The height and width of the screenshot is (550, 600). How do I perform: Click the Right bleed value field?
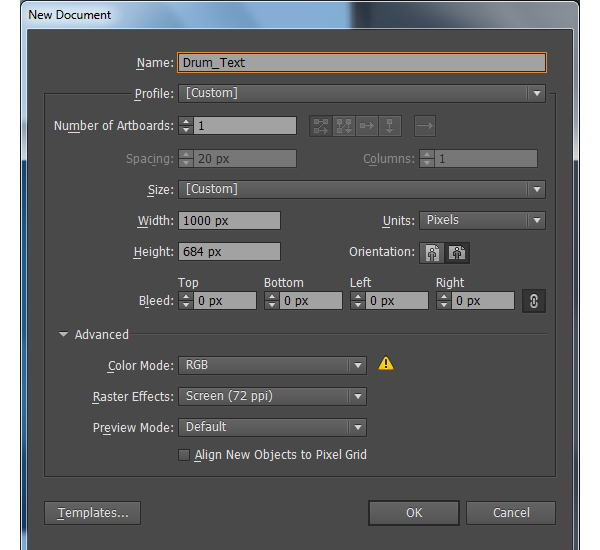(483, 301)
